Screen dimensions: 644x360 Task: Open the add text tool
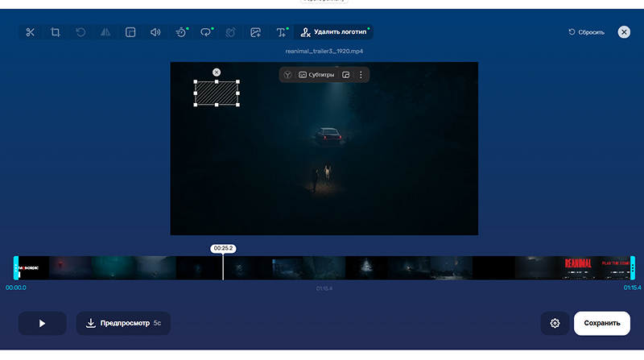click(281, 32)
